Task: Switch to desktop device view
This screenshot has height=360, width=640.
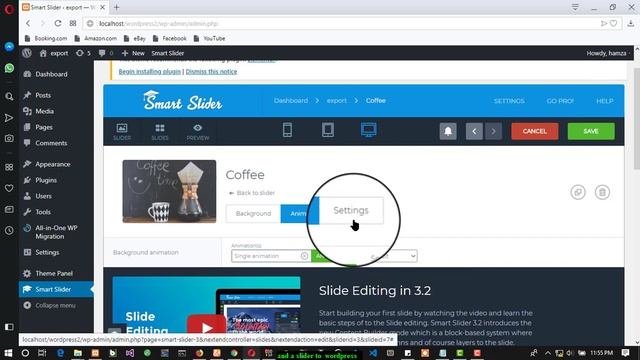Action: click(x=369, y=130)
